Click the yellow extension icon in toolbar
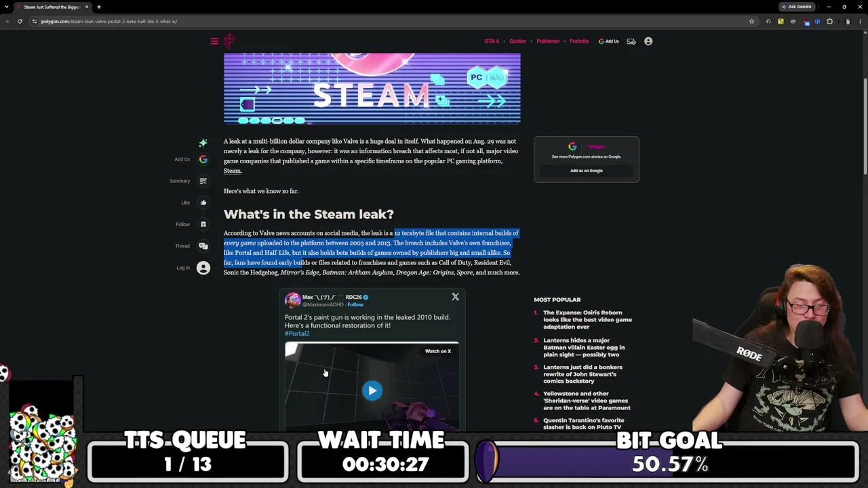 (781, 21)
